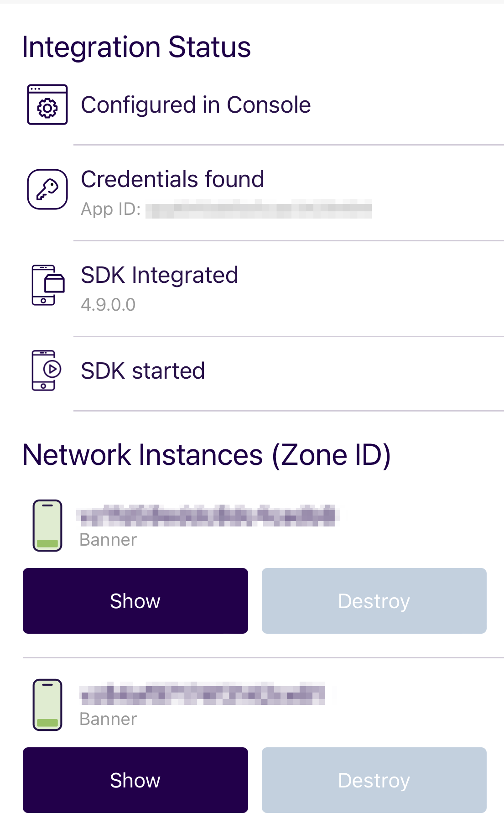
Task: Click the first Banner phone icon
Action: point(47,526)
